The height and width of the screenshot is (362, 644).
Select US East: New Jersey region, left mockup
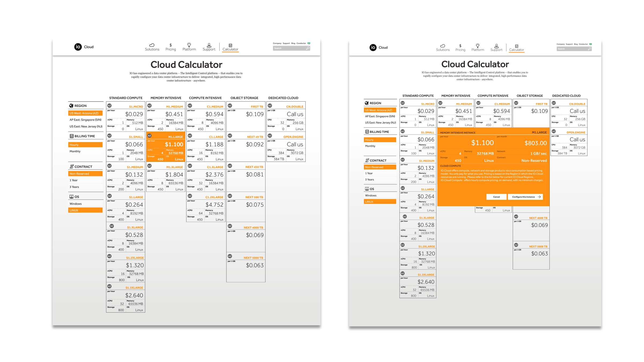[85, 127]
